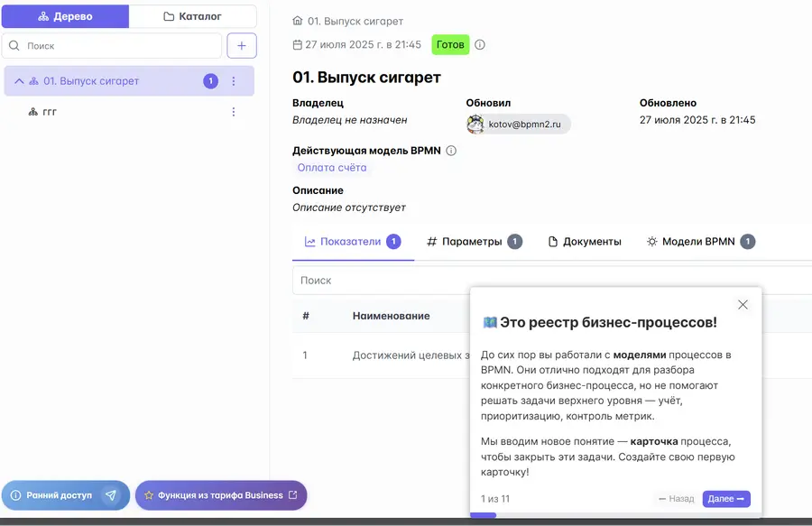This screenshot has width=812, height=526.
Task: Click the # column header
Action: (x=306, y=316)
